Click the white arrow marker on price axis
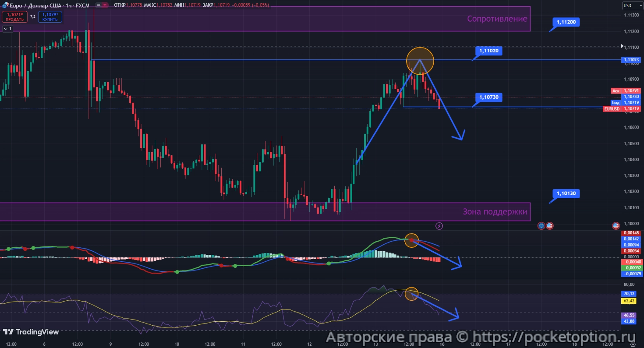Viewport: 644px width, 348px height. click(622, 46)
